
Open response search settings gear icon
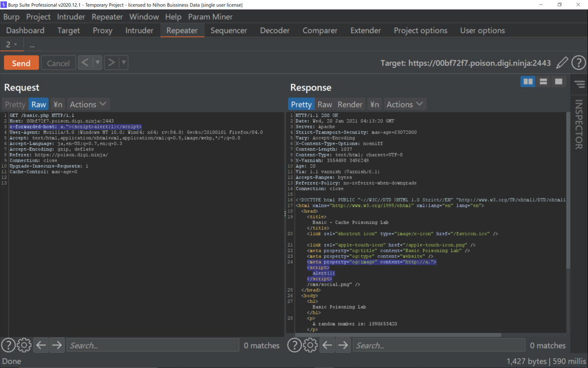point(310,345)
